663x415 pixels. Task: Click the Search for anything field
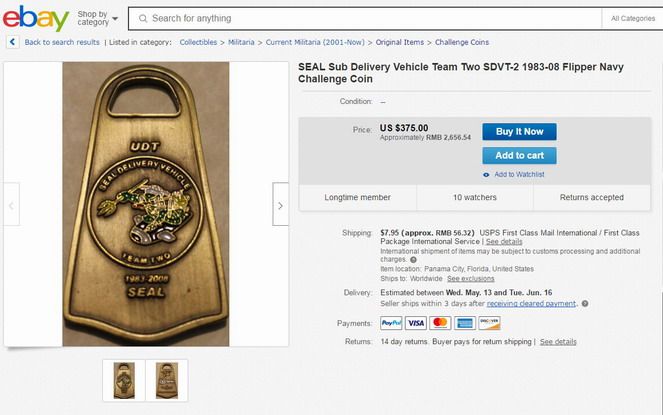[x=365, y=19]
